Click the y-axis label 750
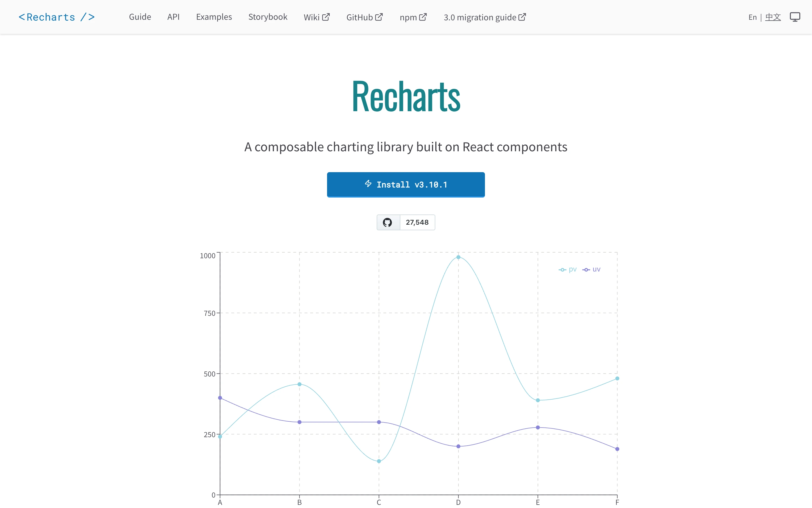Viewport: 812px width, 508px height. (209, 314)
